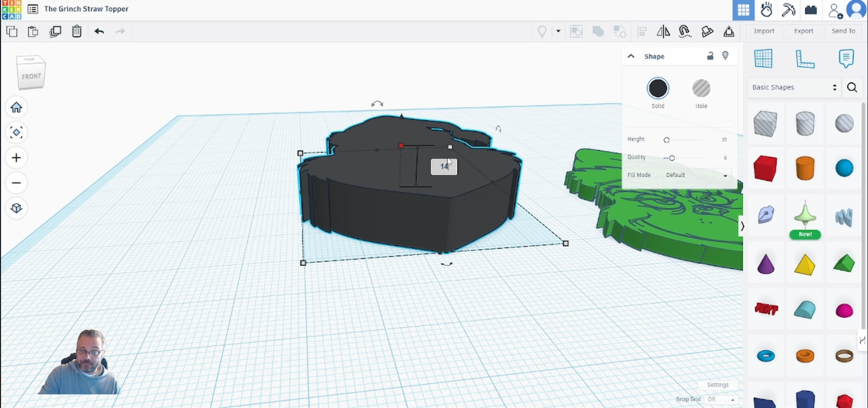
Task: Set shape to Hole
Action: 701,88
